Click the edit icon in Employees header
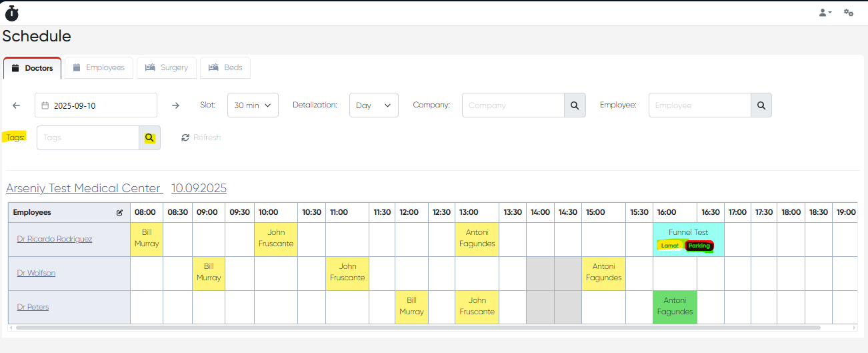 pos(119,213)
